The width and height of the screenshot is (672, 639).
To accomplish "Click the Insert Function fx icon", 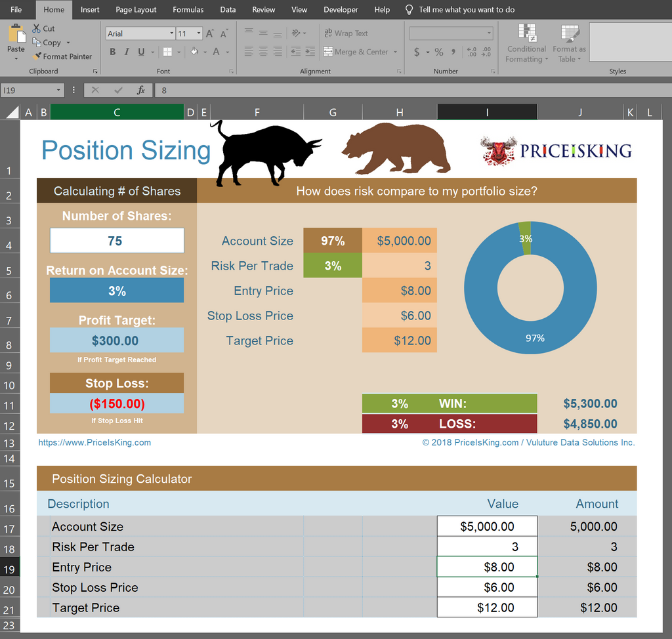I will [x=141, y=90].
